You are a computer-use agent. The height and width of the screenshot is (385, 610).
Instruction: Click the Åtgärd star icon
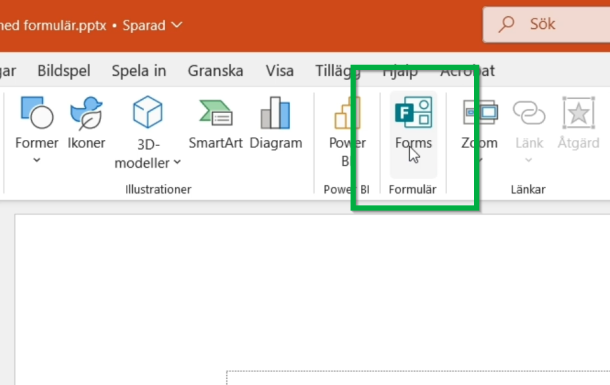pyautogui.click(x=578, y=113)
